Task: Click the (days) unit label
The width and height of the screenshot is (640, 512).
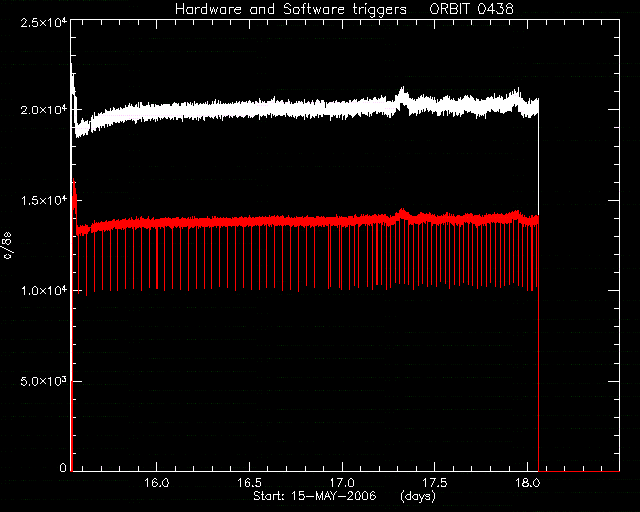Action: [x=418, y=496]
